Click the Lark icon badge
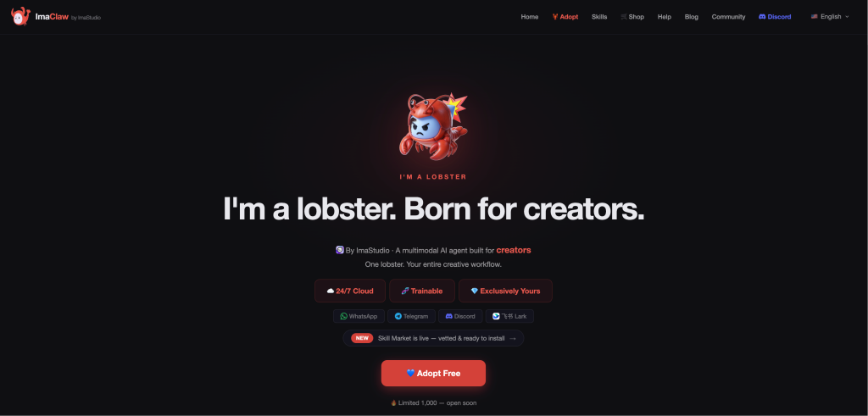This screenshot has height=416, width=868. (509, 316)
